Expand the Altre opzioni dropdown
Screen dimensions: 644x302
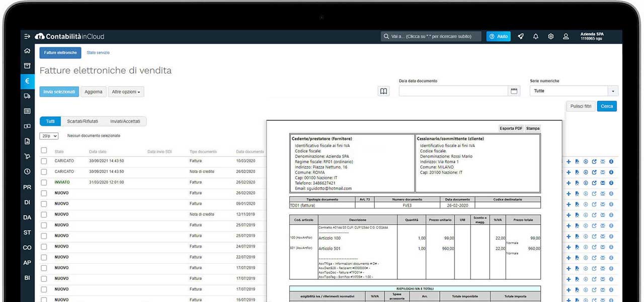pyautogui.click(x=126, y=92)
